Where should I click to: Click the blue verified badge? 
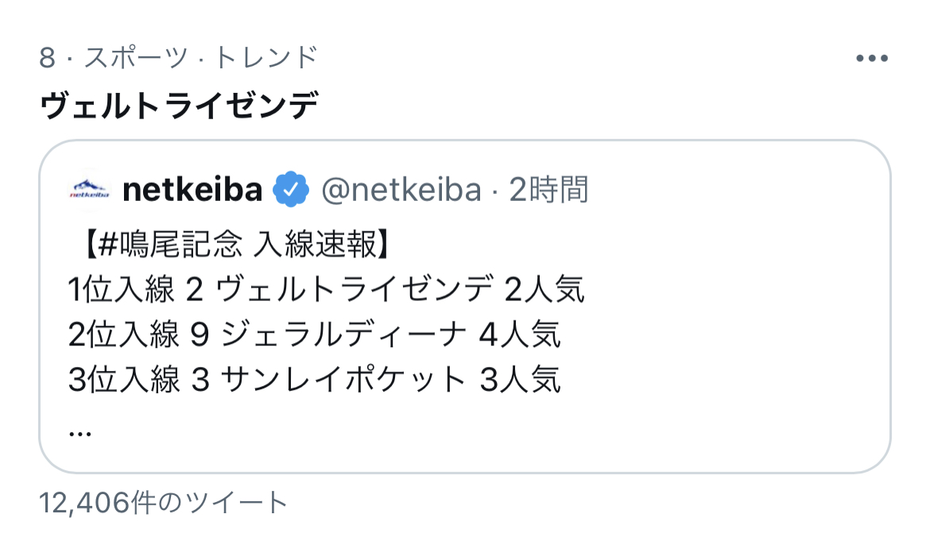(x=291, y=191)
